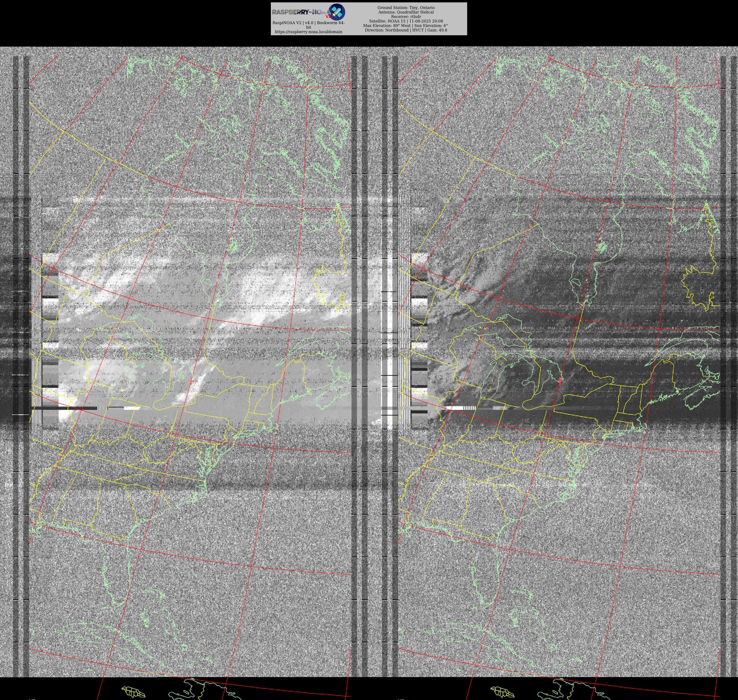The height and width of the screenshot is (700, 738).
Task: Click the 'Direction: Northbound | HVCT | Gain' line
Action: click(406, 30)
